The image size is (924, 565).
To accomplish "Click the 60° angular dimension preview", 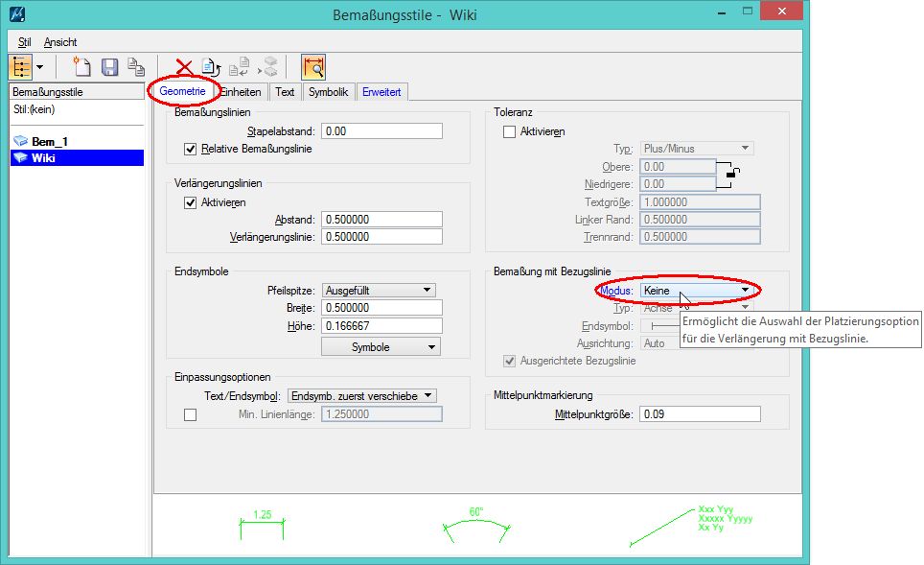I will pyautogui.click(x=476, y=525).
